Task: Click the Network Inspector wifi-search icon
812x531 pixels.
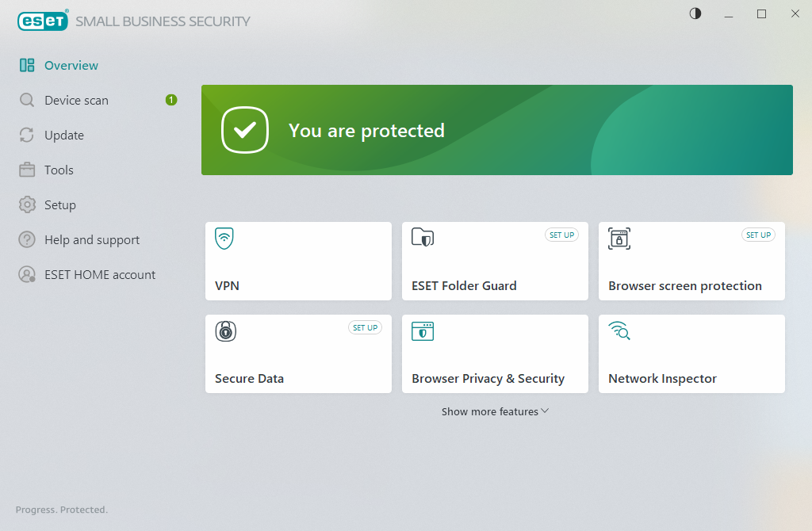Action: (x=619, y=330)
